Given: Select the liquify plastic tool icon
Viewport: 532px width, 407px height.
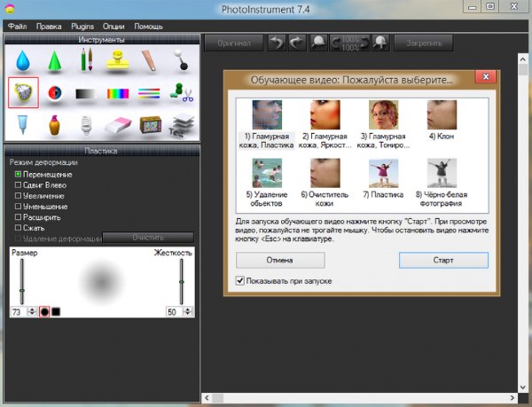Looking at the screenshot, I should [23, 92].
